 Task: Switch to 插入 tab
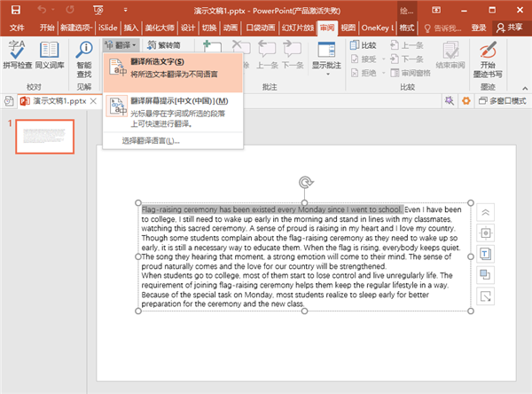[x=131, y=28]
